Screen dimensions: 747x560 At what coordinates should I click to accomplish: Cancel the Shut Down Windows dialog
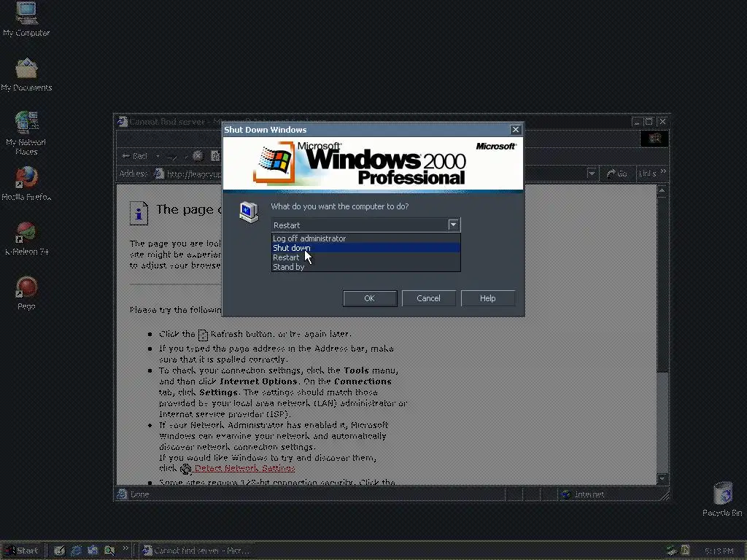(x=428, y=298)
